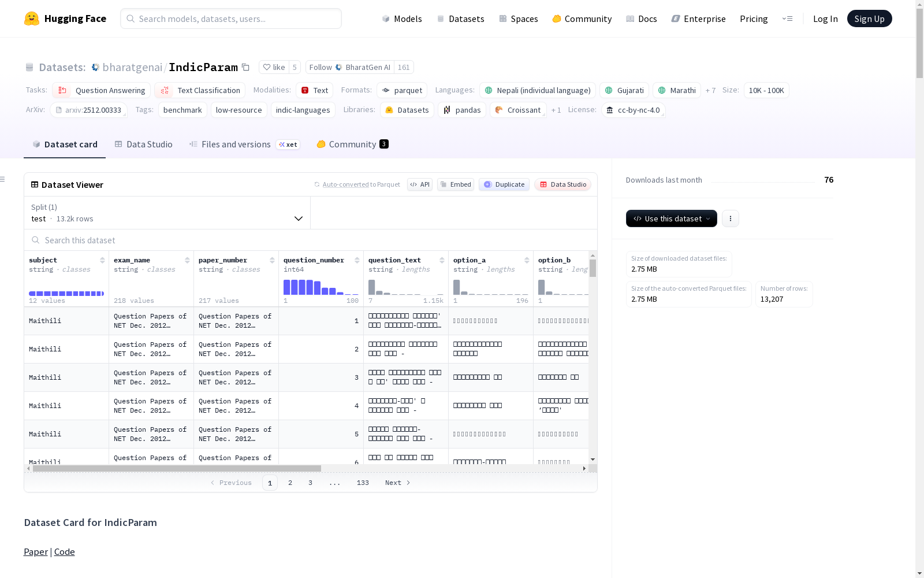Open the Spaces menu item
The image size is (924, 578).
point(519,18)
